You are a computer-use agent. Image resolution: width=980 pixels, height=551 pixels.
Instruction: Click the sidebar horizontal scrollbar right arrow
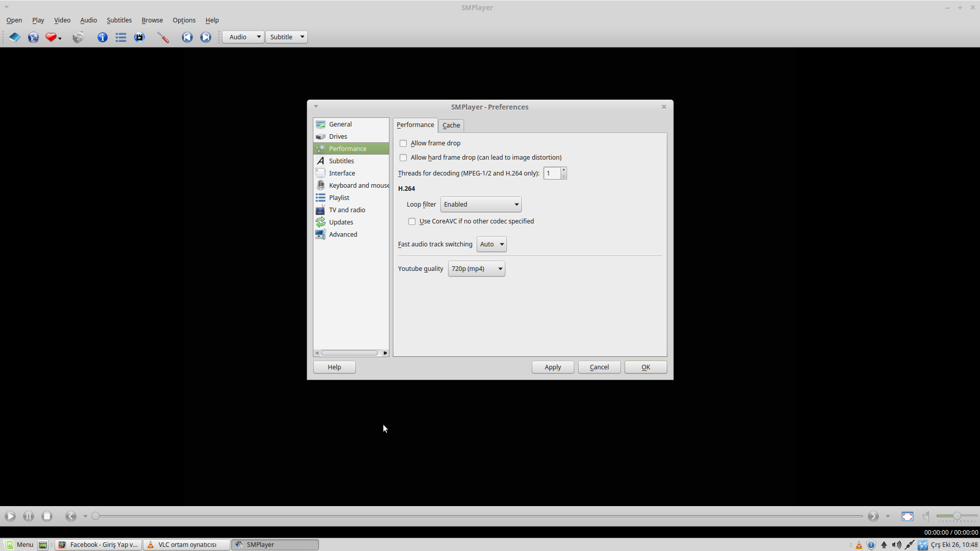pos(385,353)
